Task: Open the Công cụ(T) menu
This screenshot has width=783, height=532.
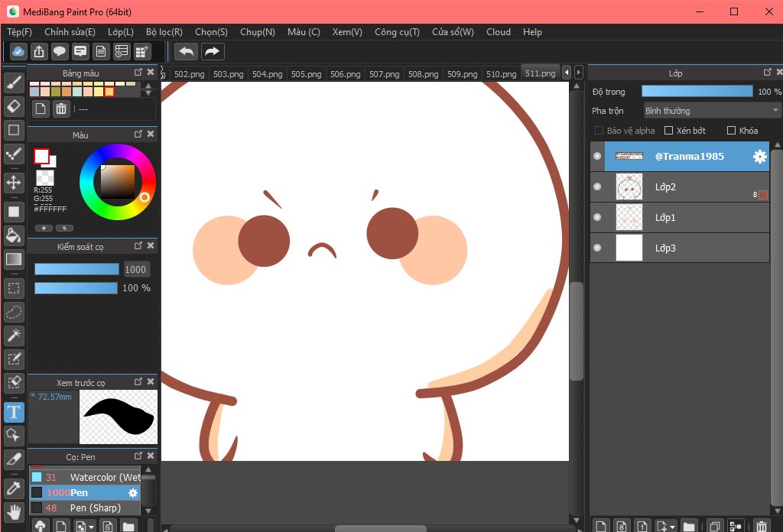Action: coord(397,32)
